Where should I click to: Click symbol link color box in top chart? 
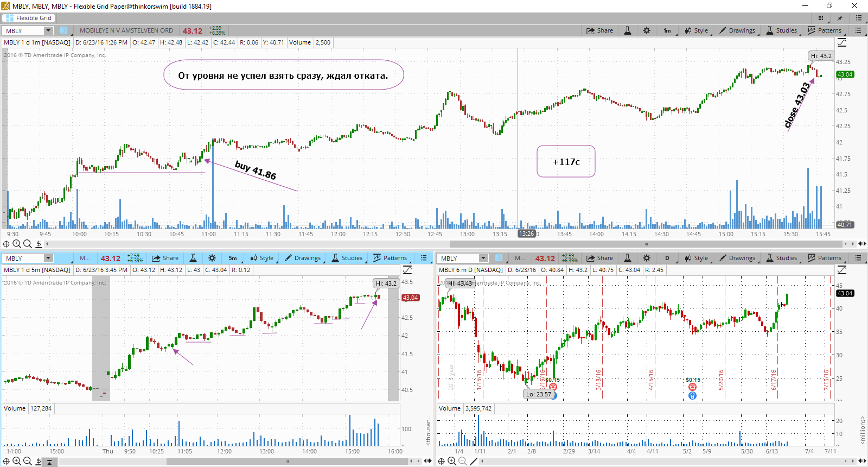tap(63, 30)
